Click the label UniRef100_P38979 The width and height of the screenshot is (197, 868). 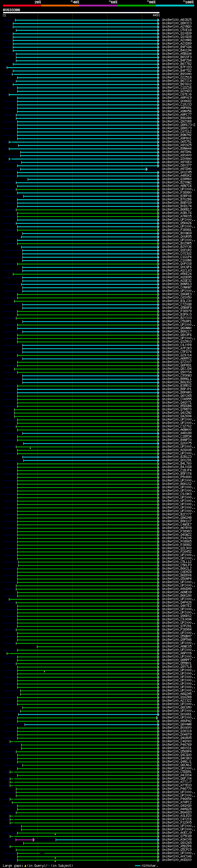tap(177, 311)
